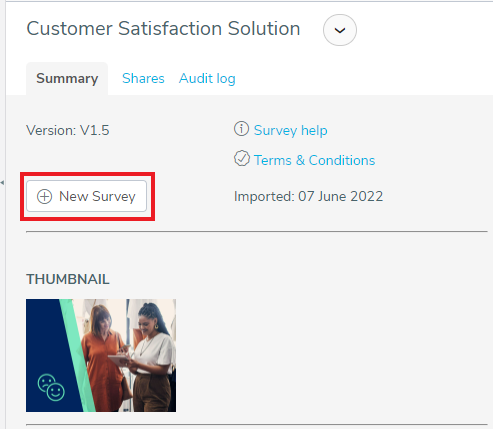Click the plus icon in New Survey
493x429 pixels.
click(x=44, y=196)
